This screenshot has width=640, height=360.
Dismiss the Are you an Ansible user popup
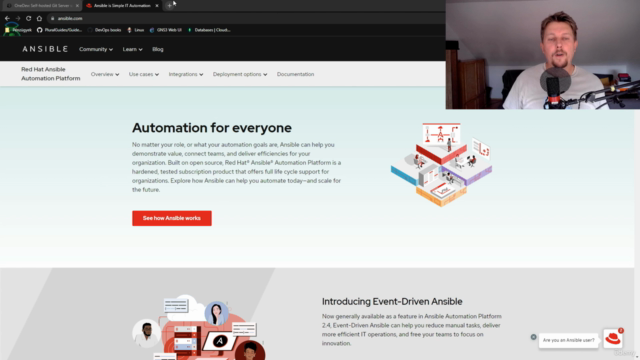tap(533, 337)
